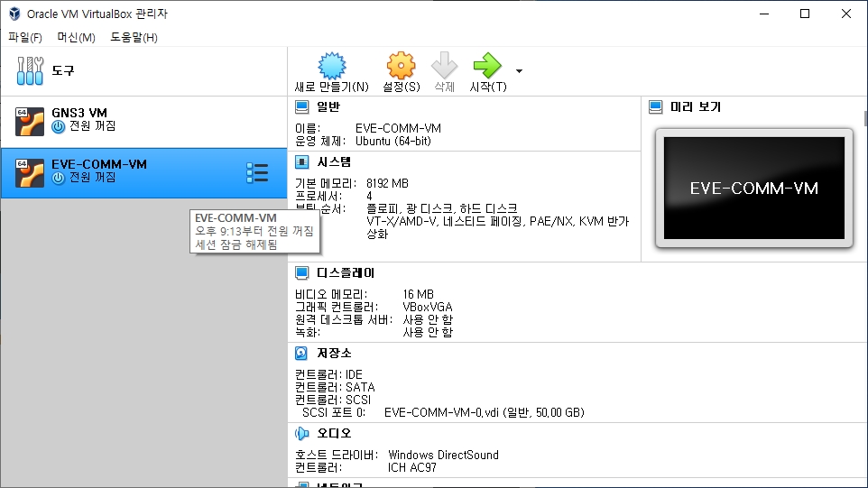Viewport: 868px width, 488px height.
Task: Open the 저장소 section heading
Action: tap(334, 353)
